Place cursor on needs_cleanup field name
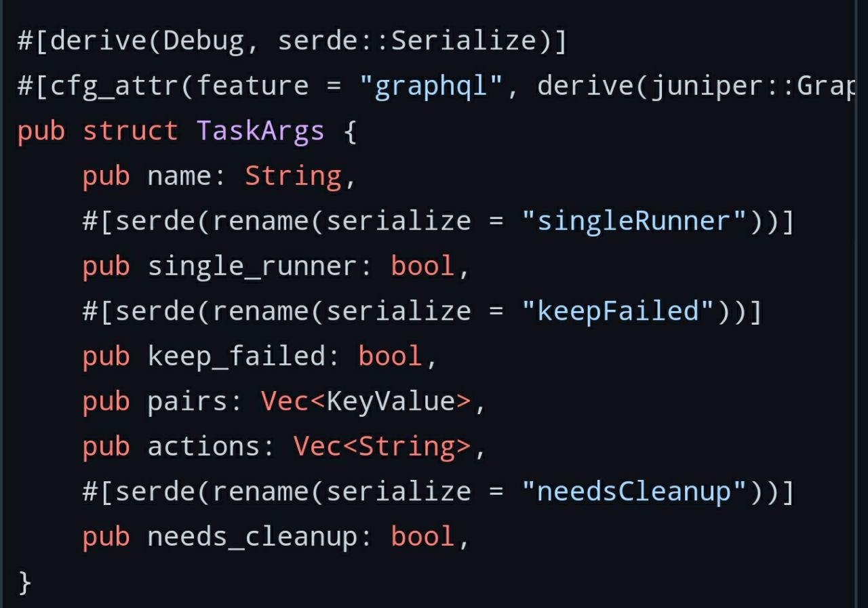This screenshot has height=608, width=868. click(252, 537)
